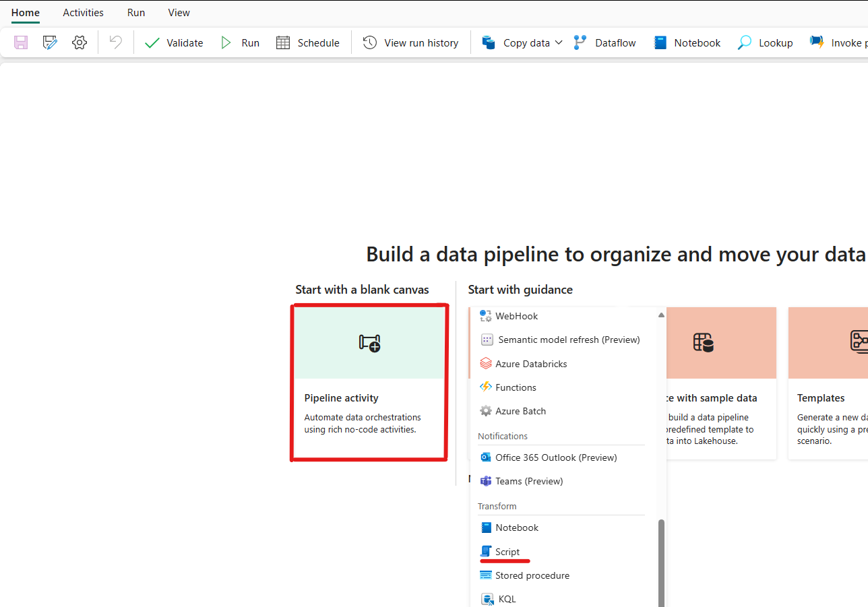The image size is (868, 607).
Task: Click the Undo arrow icon
Action: (116, 42)
